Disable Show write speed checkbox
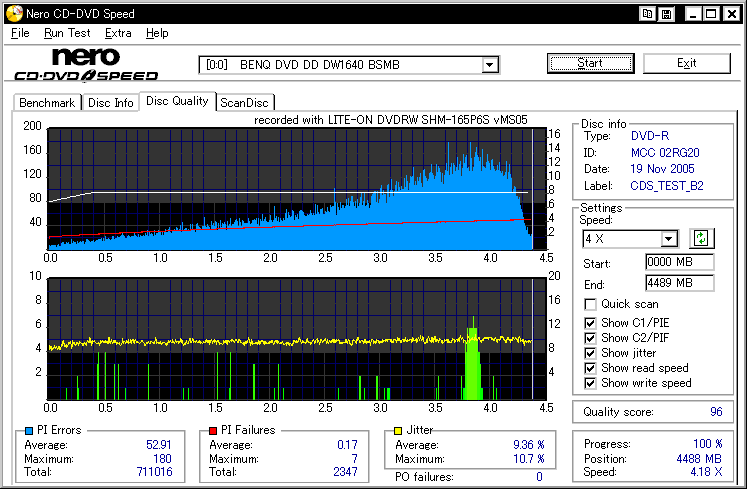The image size is (747, 489). click(590, 383)
